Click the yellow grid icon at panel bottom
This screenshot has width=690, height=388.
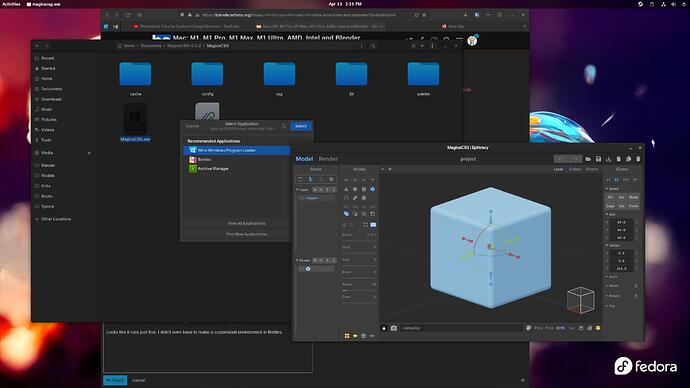[347, 336]
